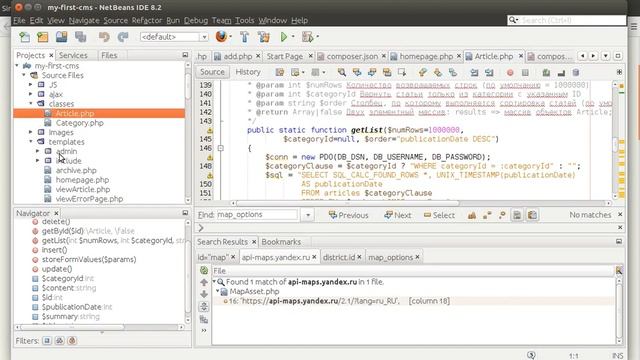The image size is (640, 360).
Task: Click the Next Bookmark editor icon
Action: (438, 72)
